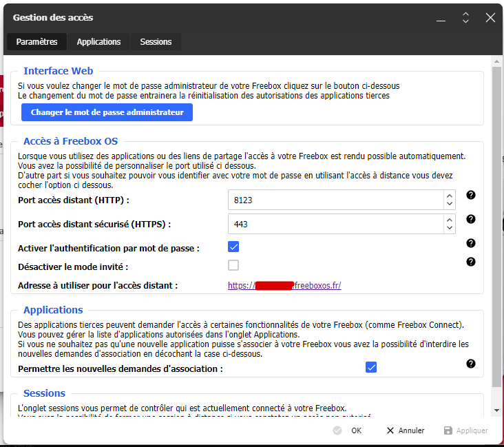Toggle 'Activer l'authentification par mot de passe' checkbox
This screenshot has height=447, width=504.
tap(233, 247)
